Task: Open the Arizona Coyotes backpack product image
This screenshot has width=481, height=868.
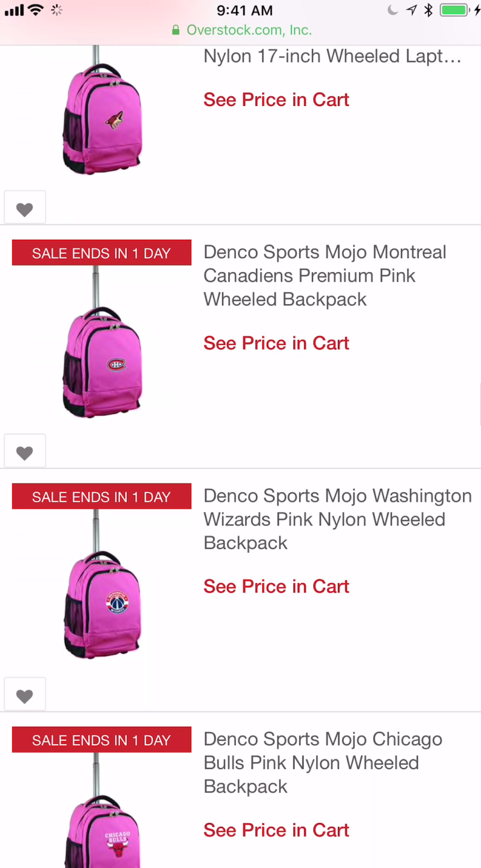Action: click(x=101, y=115)
